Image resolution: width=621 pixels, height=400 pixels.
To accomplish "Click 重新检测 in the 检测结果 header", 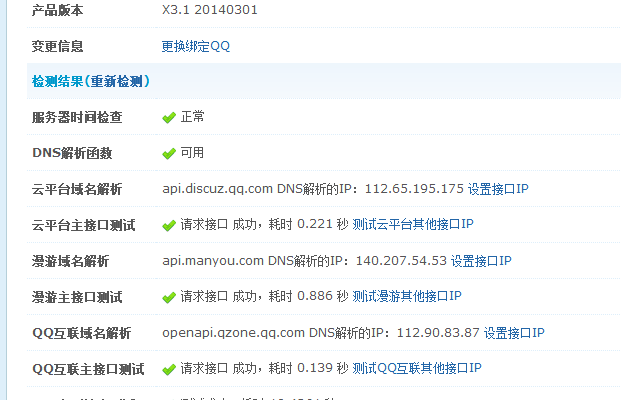I will pos(116,82).
